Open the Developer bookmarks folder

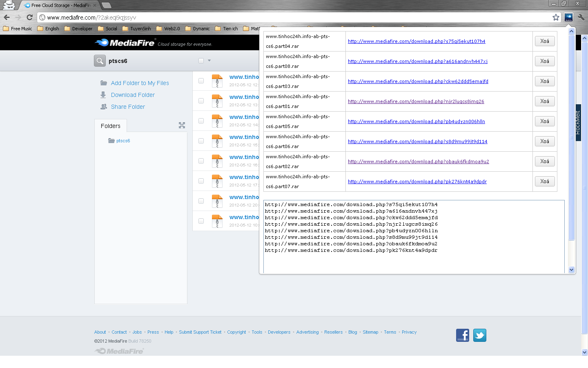coord(78,29)
